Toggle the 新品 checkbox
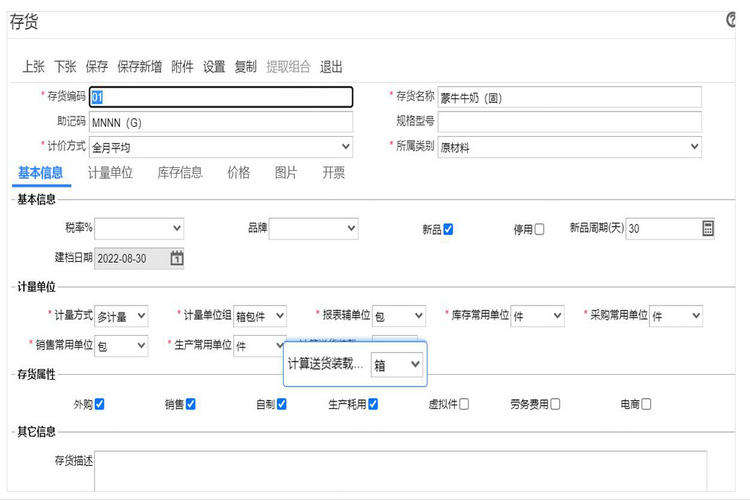 coord(448,229)
